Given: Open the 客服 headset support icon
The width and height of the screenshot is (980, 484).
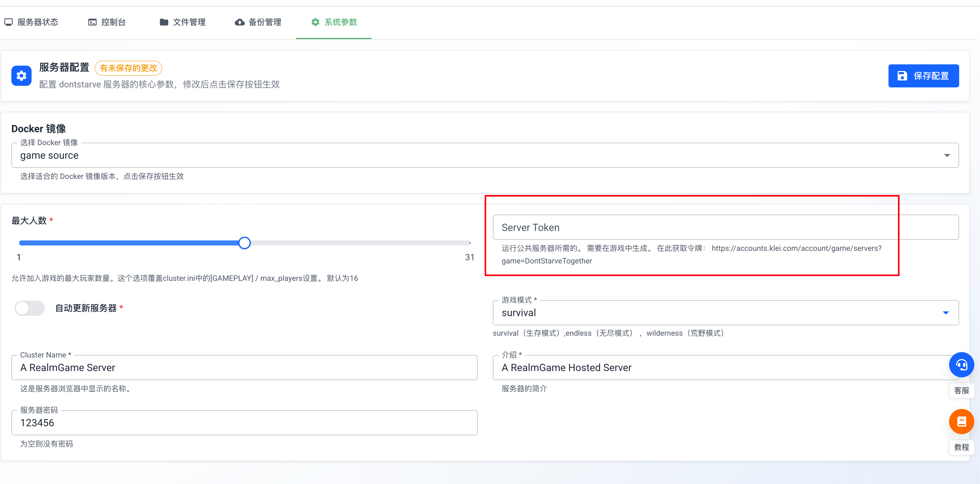Looking at the screenshot, I should coord(961,364).
